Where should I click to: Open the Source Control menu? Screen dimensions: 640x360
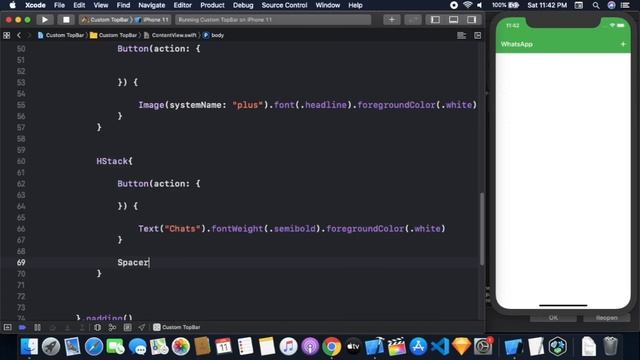click(x=284, y=5)
